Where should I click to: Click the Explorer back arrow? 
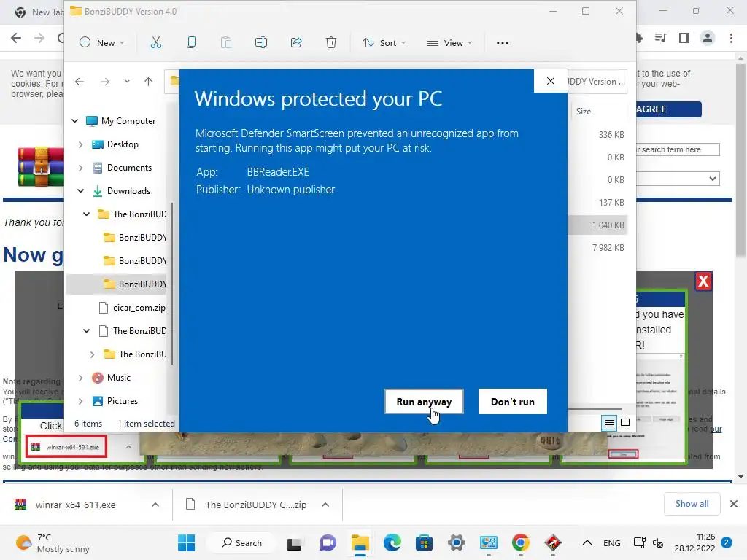click(80, 82)
